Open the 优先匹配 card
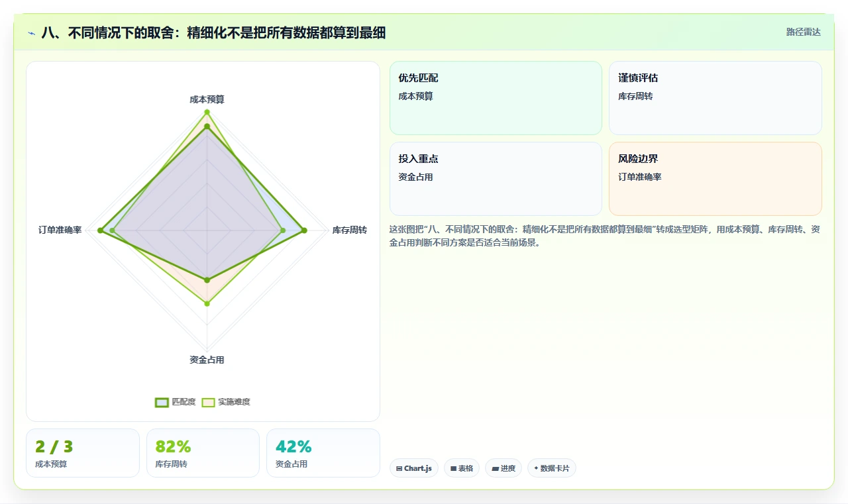This screenshot has height=504, width=848. tap(496, 98)
